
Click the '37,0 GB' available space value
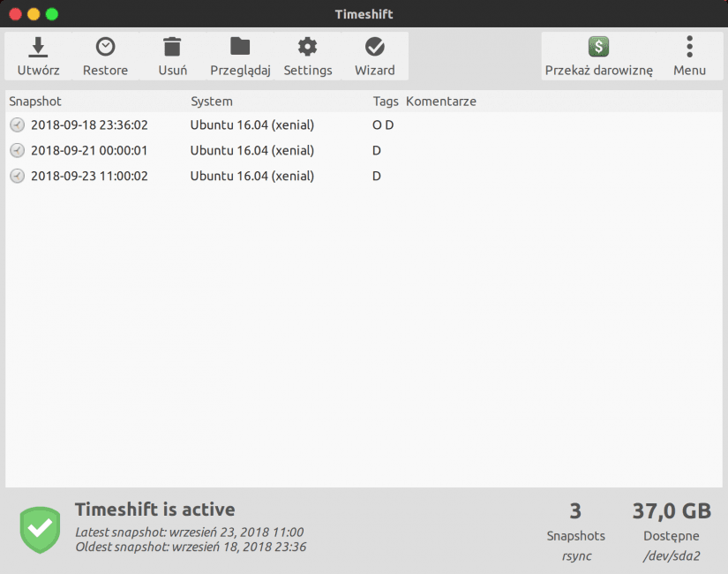click(672, 511)
